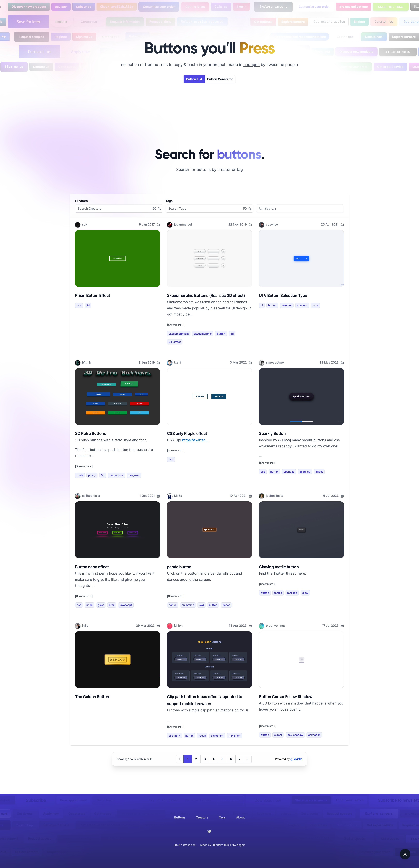Viewport: 419px width, 868px height.
Task: Open Creators footer menu link
Action: tap(202, 818)
